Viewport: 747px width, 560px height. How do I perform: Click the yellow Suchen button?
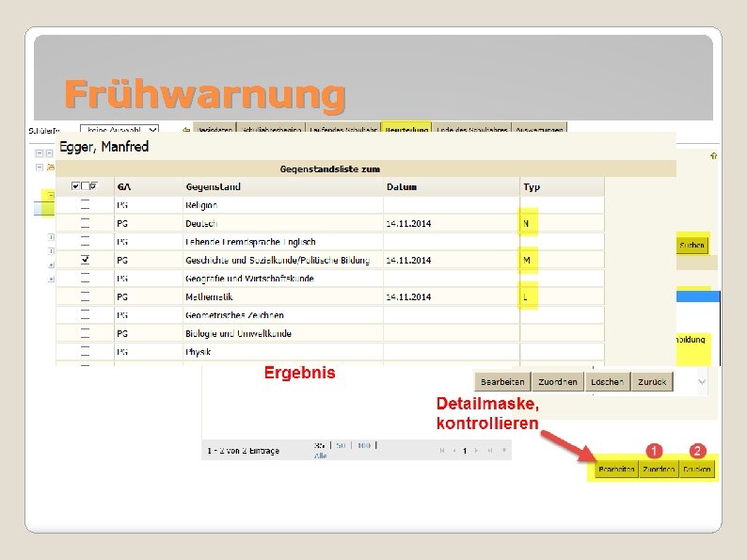(692, 245)
